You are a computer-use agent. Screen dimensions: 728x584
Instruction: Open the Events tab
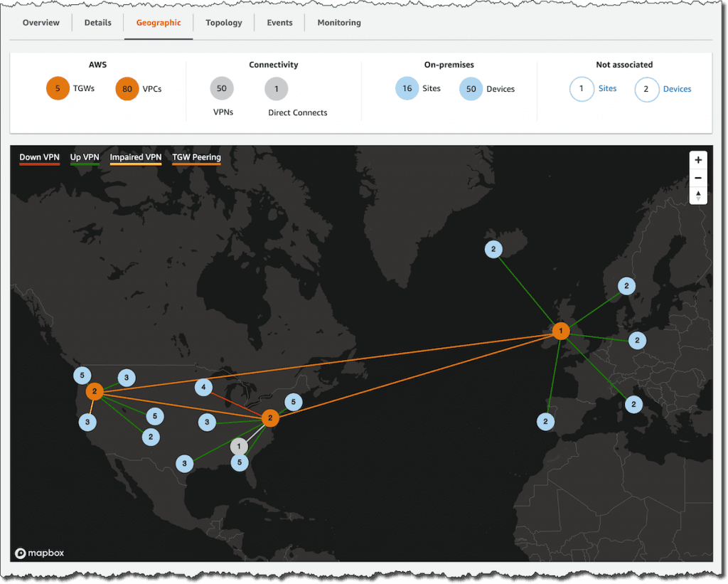tap(279, 22)
